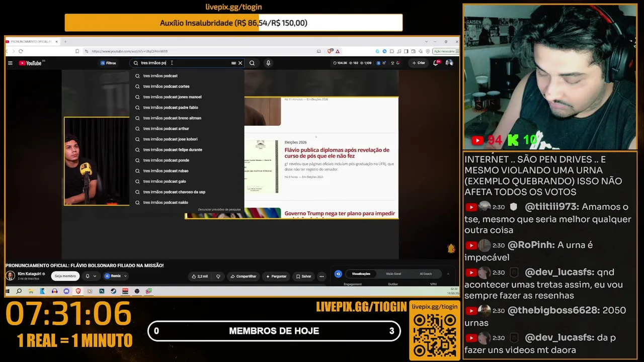Clear the search box with the X
This screenshot has height=362, width=644.
point(240,63)
